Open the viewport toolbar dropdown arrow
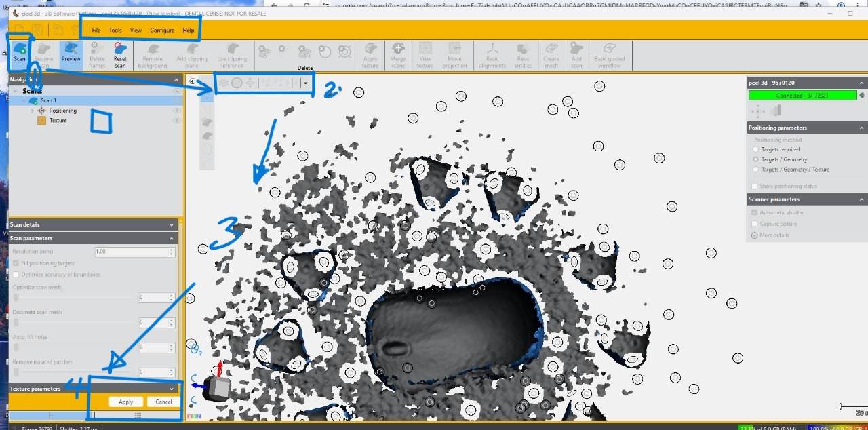This screenshot has width=868, height=430. (x=306, y=83)
